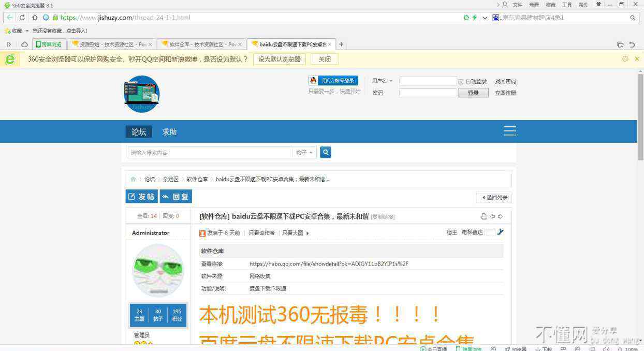Screen dimensions: 644x351
Task: Click the 回复 reply button
Action: (176, 197)
